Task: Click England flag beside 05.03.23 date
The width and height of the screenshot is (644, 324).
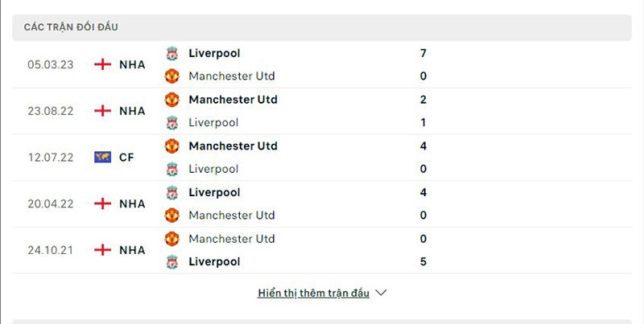Action: (x=102, y=64)
